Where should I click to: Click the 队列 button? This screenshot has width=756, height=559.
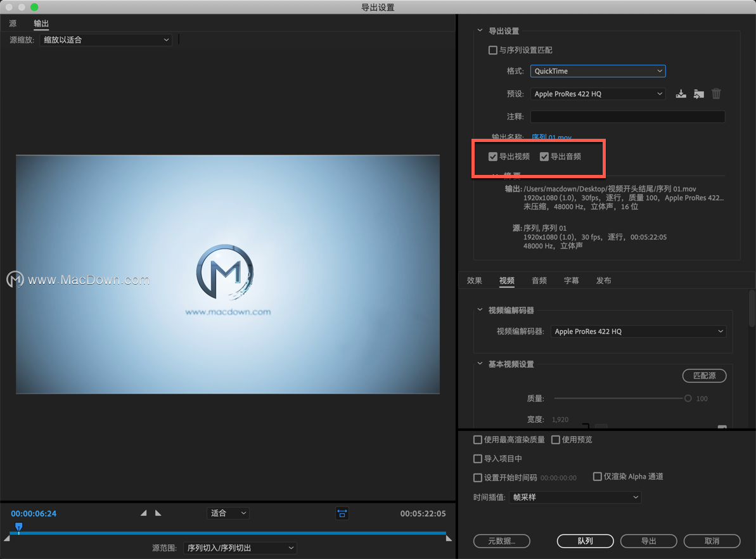[586, 541]
